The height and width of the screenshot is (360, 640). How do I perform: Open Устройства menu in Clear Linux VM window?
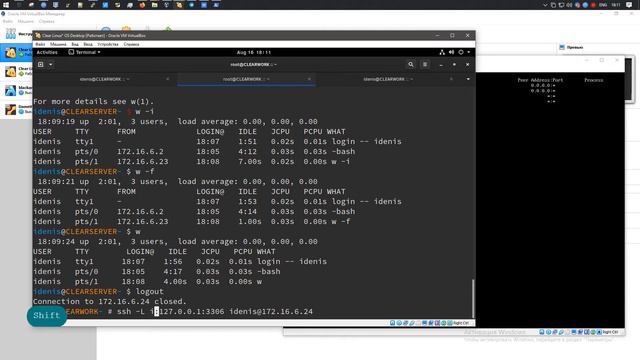click(x=108, y=44)
